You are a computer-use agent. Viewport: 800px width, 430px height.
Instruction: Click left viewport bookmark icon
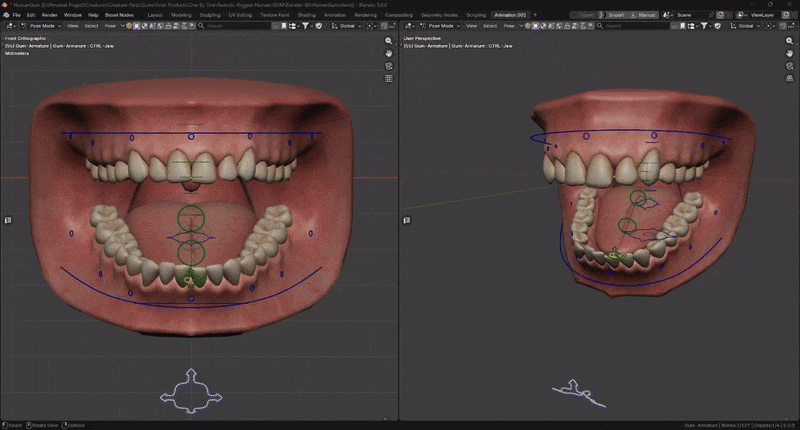(x=284, y=26)
